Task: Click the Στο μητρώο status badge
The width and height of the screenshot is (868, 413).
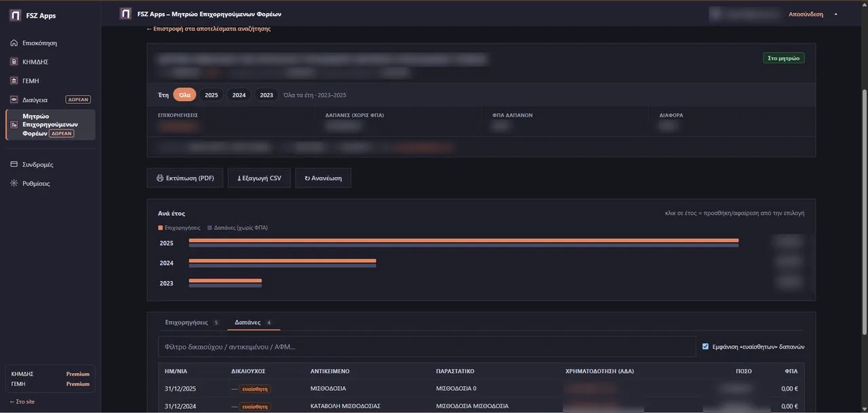Action: coord(784,58)
